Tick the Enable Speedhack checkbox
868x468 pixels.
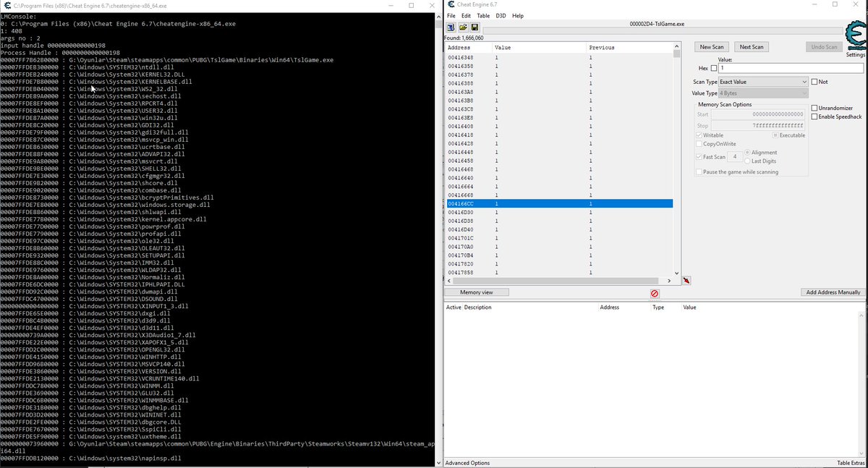pyautogui.click(x=814, y=116)
